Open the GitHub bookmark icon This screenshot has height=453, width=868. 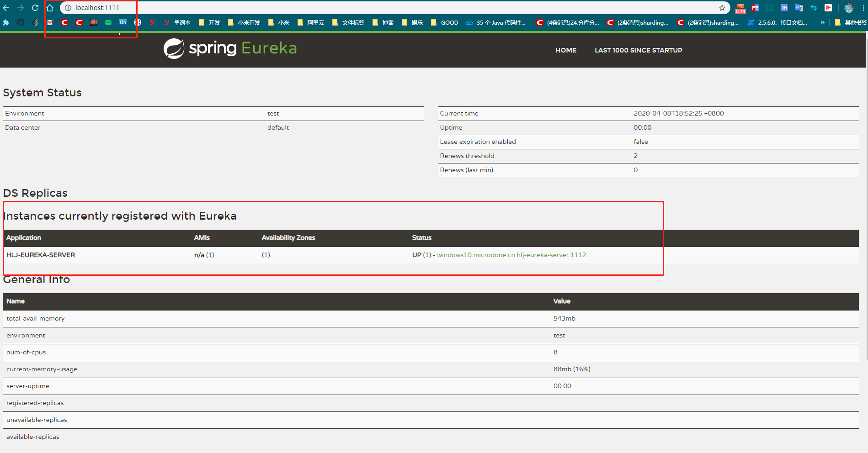(x=21, y=22)
